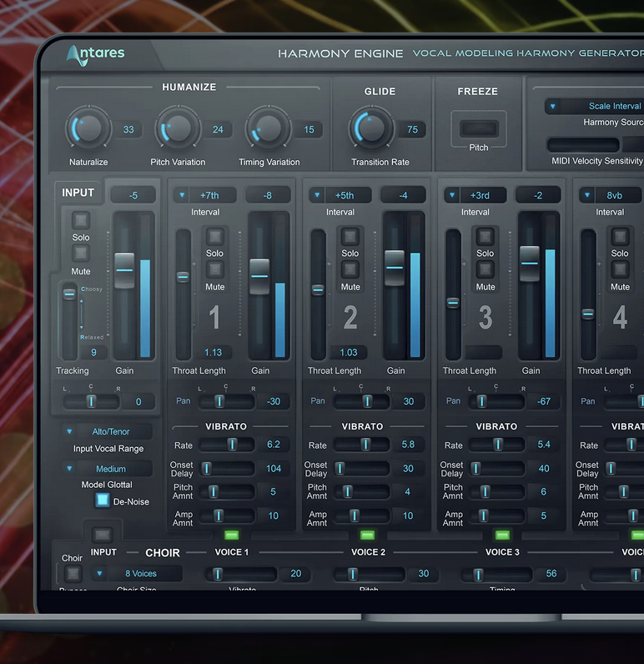Click voice 1 green activity indicator light
The image size is (644, 664).
point(232,536)
